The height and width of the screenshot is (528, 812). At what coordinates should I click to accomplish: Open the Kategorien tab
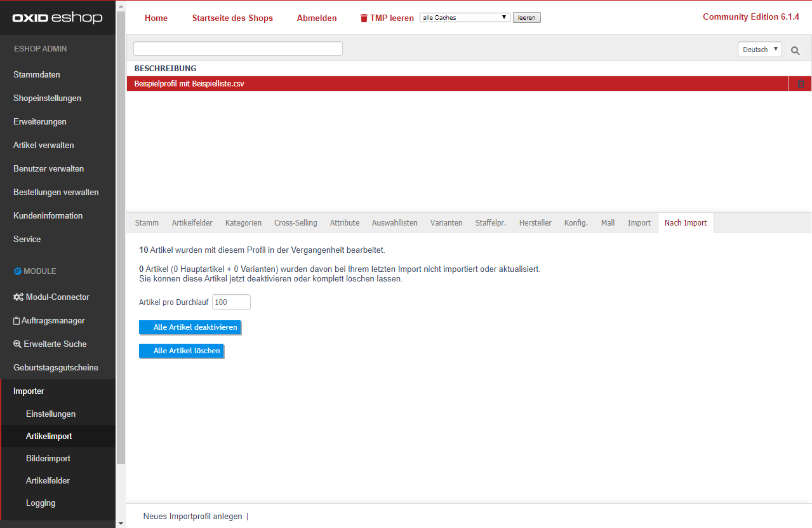243,223
